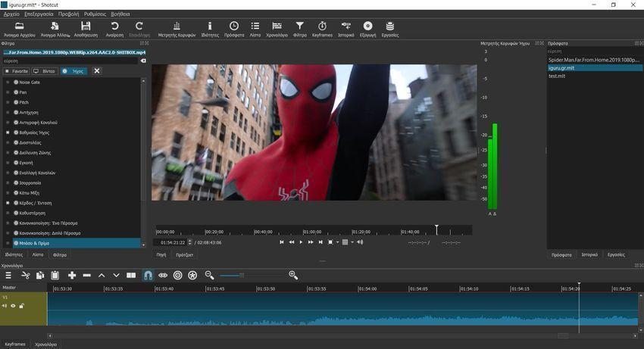Toggle Ripple All Tracks asterisk button
Image resolution: width=644 pixels, height=349 pixels.
192,276
